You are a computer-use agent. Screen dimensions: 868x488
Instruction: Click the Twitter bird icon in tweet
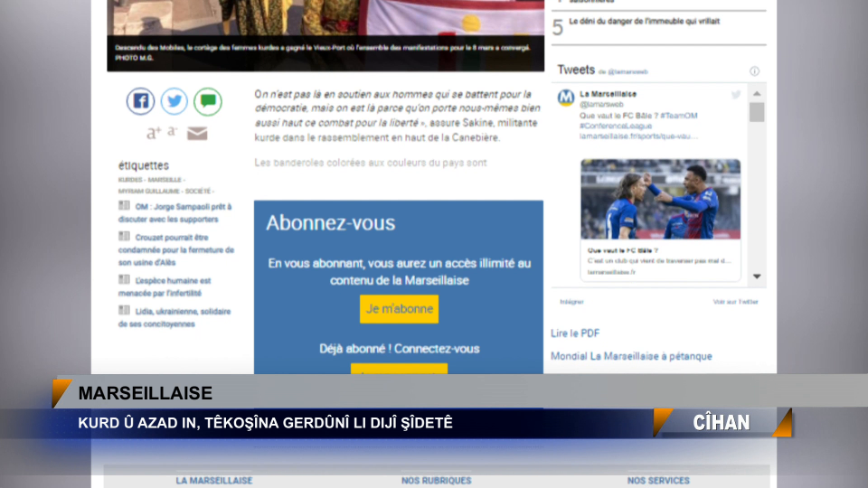tap(736, 95)
